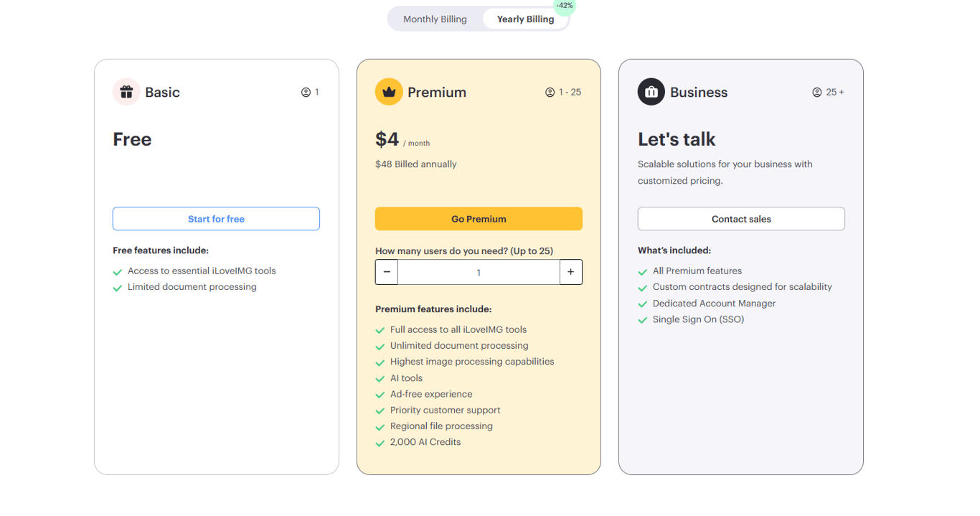This screenshot has height=516, width=980.
Task: Click the '/ month' price suffix
Action: pos(416,144)
